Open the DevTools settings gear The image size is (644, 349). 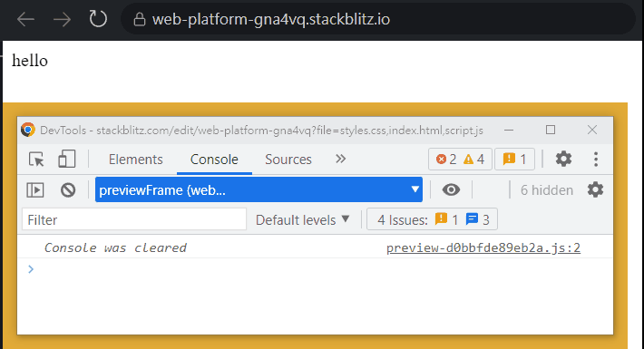(563, 159)
